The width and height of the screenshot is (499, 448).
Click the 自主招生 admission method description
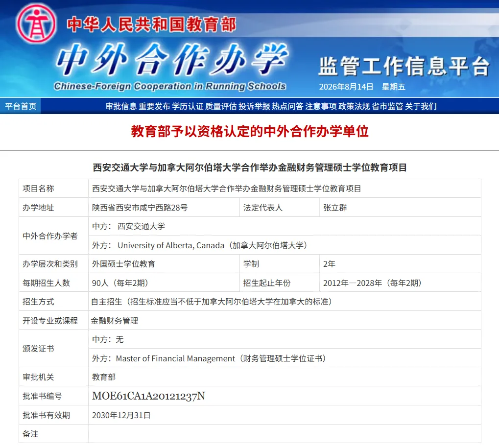(x=212, y=302)
